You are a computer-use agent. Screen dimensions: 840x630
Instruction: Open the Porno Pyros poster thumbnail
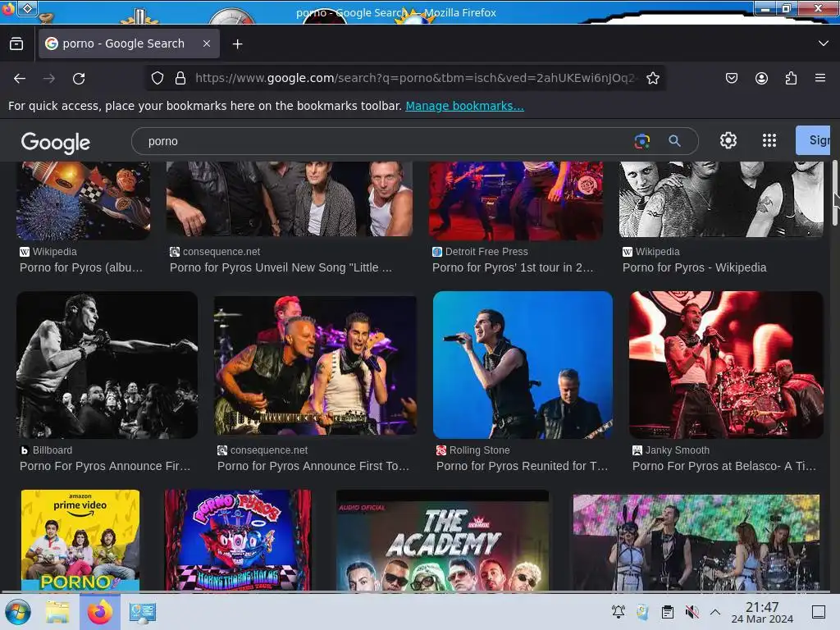238,540
